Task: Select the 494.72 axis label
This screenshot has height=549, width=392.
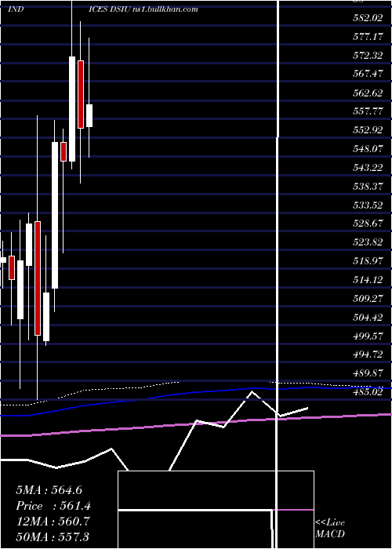Action: tap(367, 354)
